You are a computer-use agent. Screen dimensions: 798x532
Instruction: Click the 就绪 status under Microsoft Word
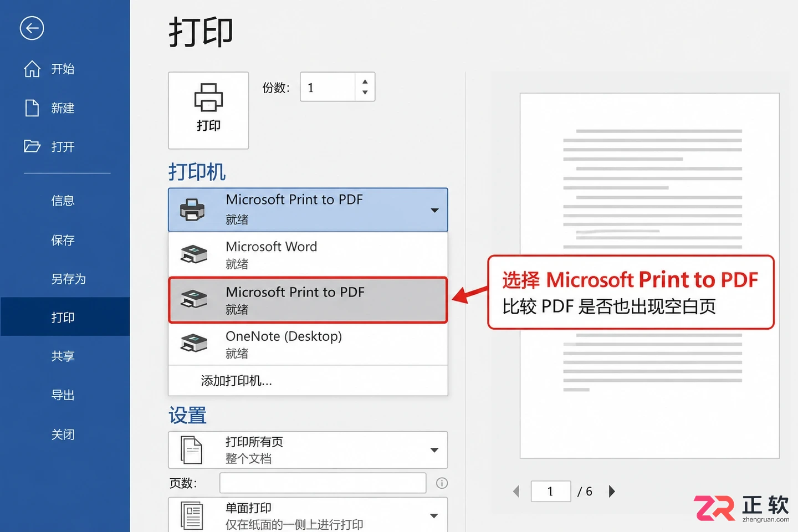[237, 264]
